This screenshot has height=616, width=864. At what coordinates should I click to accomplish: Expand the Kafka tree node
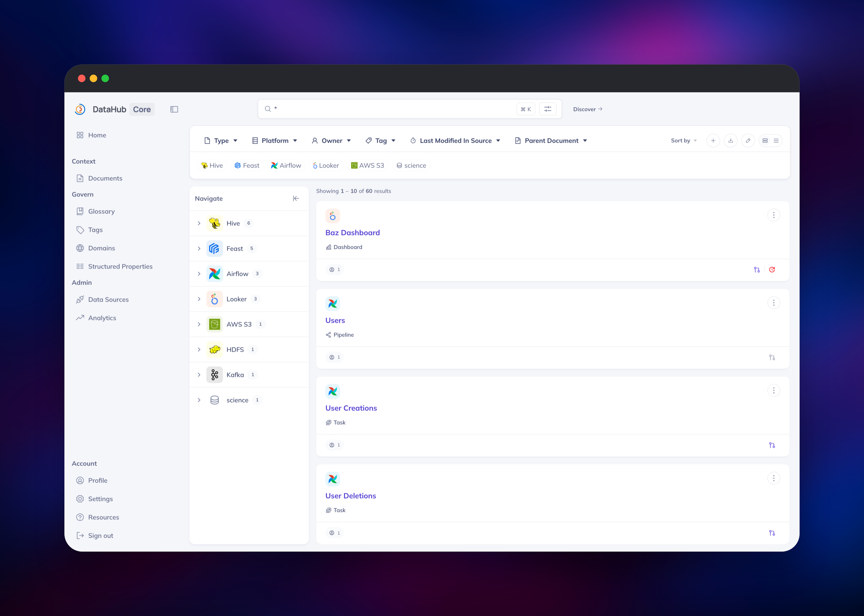(x=199, y=375)
